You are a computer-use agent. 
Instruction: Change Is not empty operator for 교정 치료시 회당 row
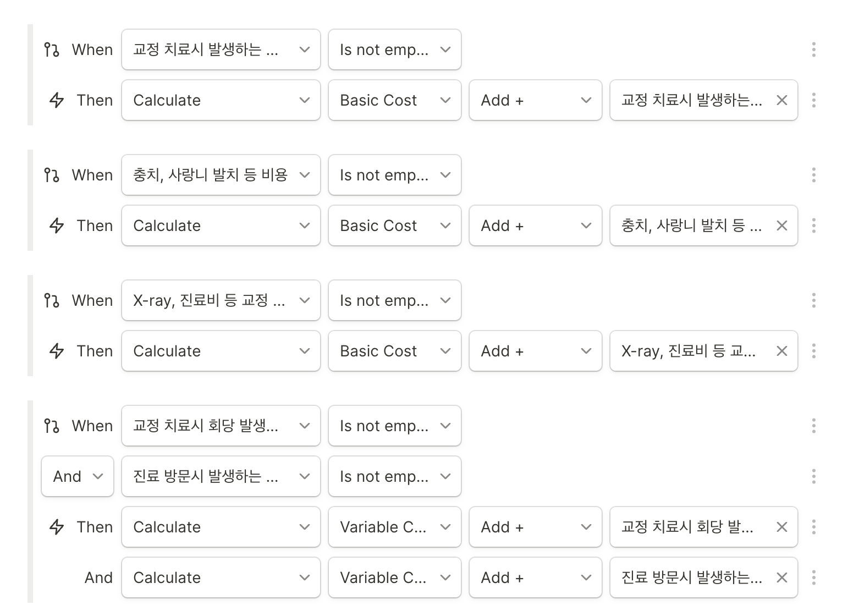395,426
